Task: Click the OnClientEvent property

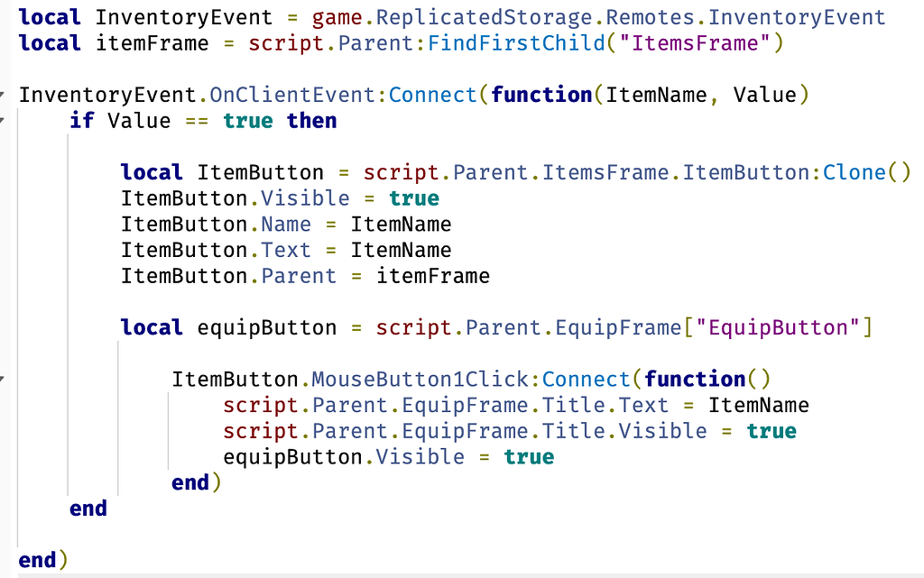Action: pyautogui.click(x=292, y=95)
